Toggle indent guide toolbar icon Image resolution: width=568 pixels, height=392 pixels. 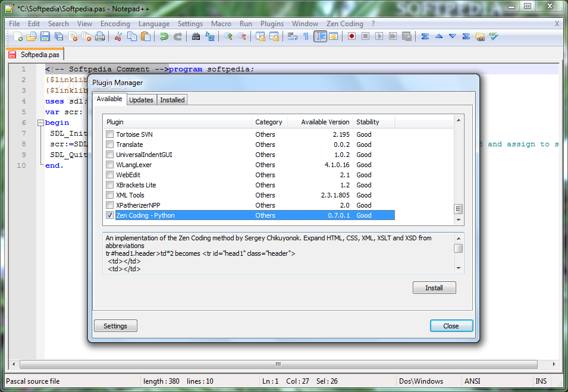click(320, 37)
